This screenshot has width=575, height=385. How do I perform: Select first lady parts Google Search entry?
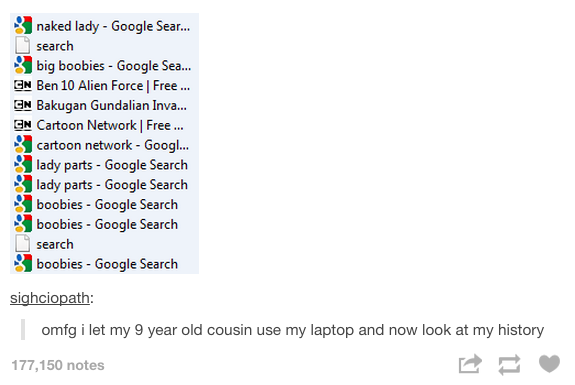104,165
